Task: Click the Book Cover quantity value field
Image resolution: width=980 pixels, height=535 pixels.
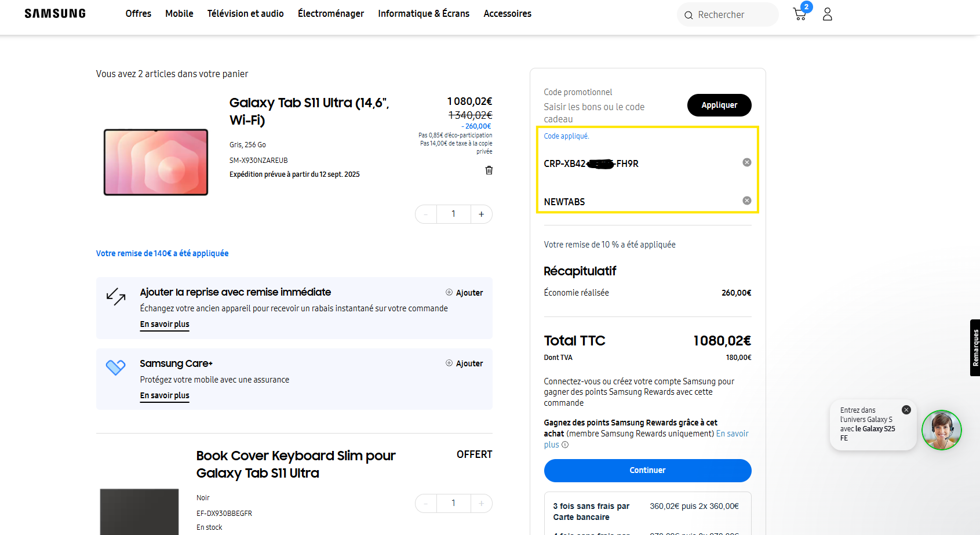Action: pyautogui.click(x=453, y=503)
